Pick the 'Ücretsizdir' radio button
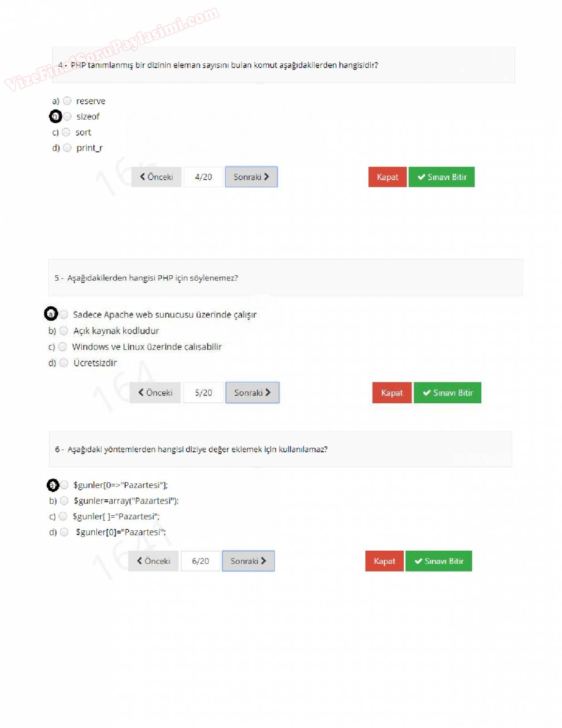 [x=64, y=363]
